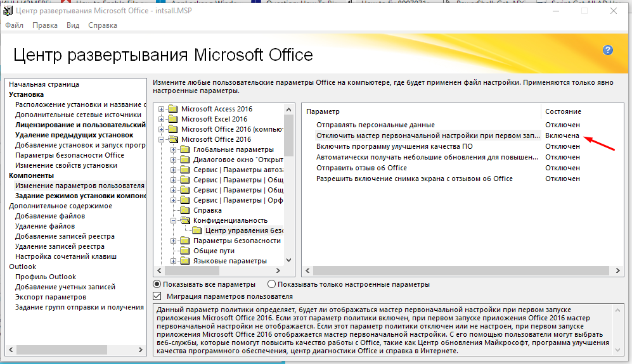Toggle 'Миграция параметров пользователя' checkbox
The width and height of the screenshot is (632, 364).
pyautogui.click(x=157, y=296)
